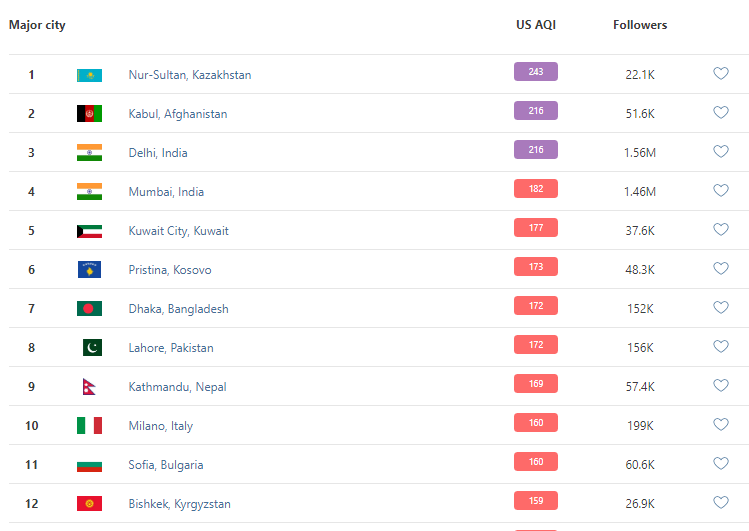Image resolution: width=749 pixels, height=531 pixels.
Task: Favorite Nur-Sultan with the heart icon
Action: tap(720, 73)
